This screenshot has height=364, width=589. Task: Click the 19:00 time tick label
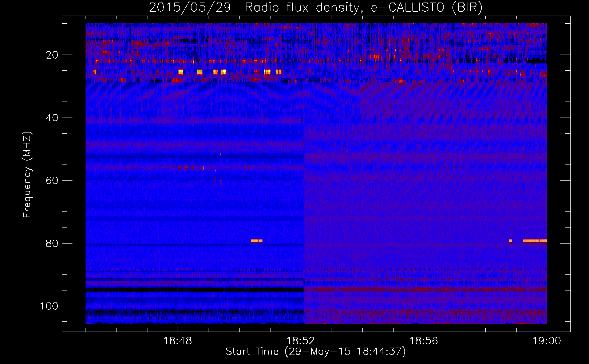[x=547, y=341]
